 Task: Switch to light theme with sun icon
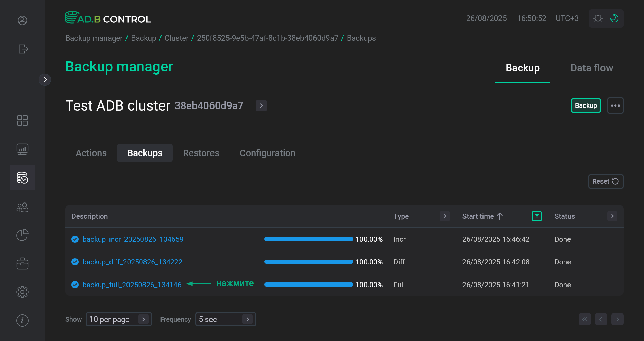click(598, 18)
